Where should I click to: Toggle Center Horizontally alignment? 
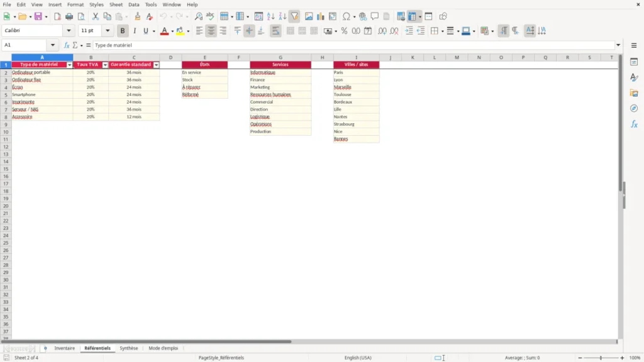click(211, 31)
